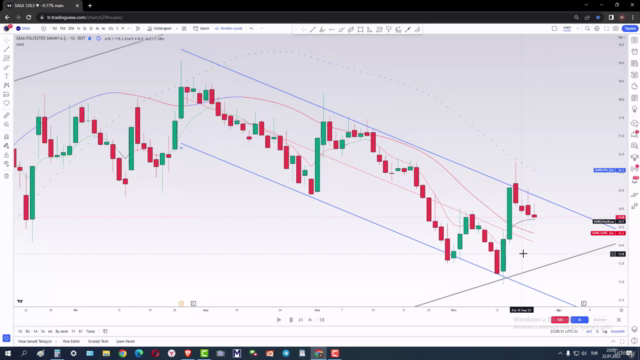Image resolution: width=640 pixels, height=360 pixels.
Task: Toggle otomatik auto scale
Action: [618, 331]
